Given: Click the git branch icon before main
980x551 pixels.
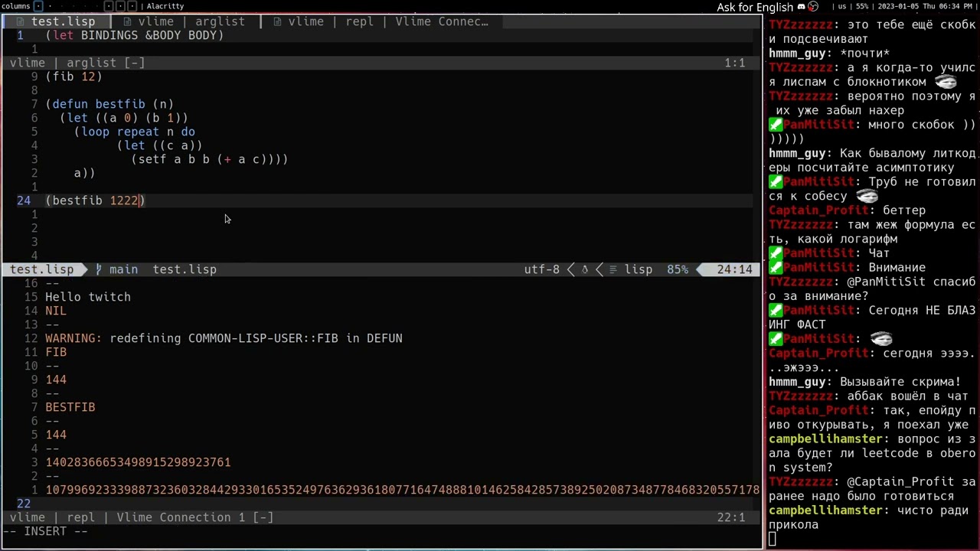Looking at the screenshot, I should [x=99, y=269].
